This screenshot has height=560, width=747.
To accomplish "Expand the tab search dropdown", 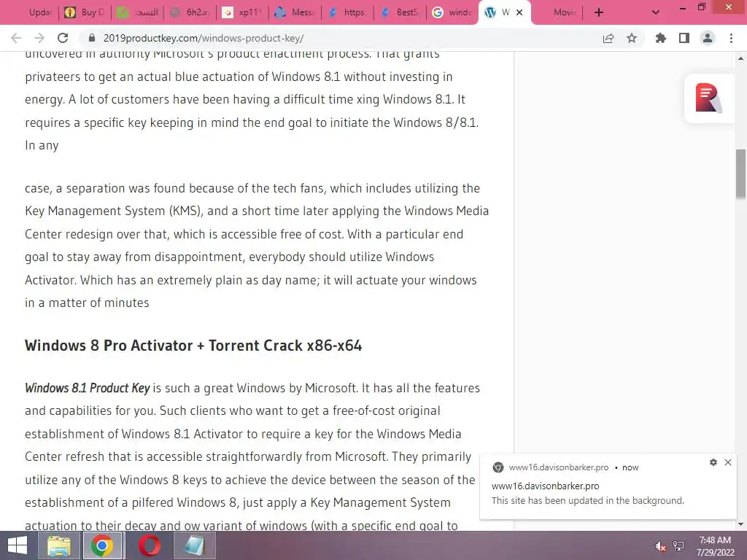I will pyautogui.click(x=656, y=12).
